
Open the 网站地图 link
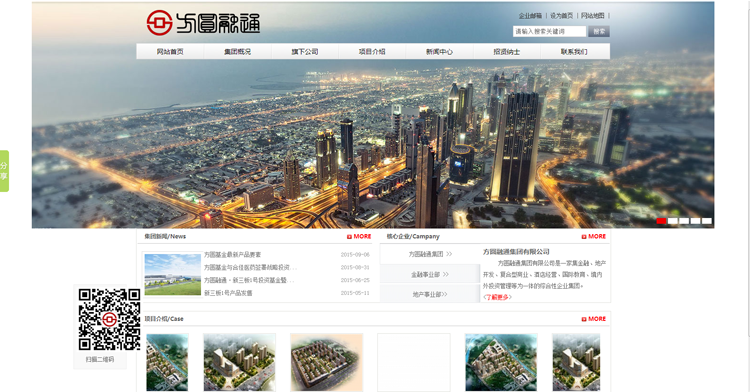pos(592,16)
